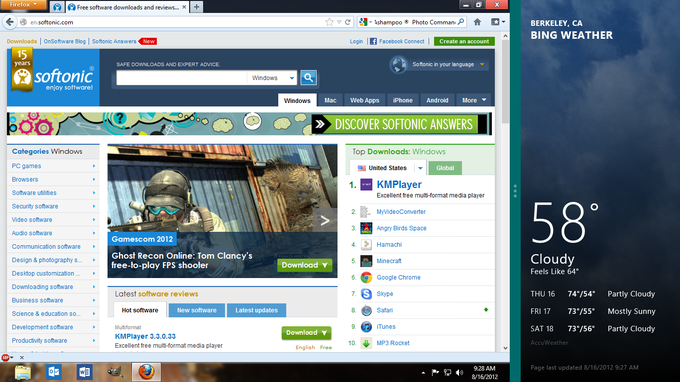The image size is (680, 382).
Task: Open the United States country dropdown arrow
Action: click(420, 168)
